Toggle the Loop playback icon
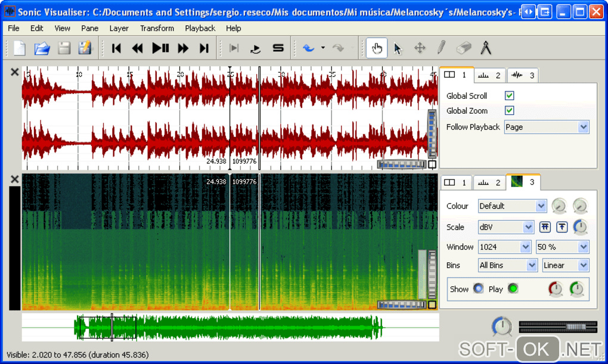 (256, 48)
